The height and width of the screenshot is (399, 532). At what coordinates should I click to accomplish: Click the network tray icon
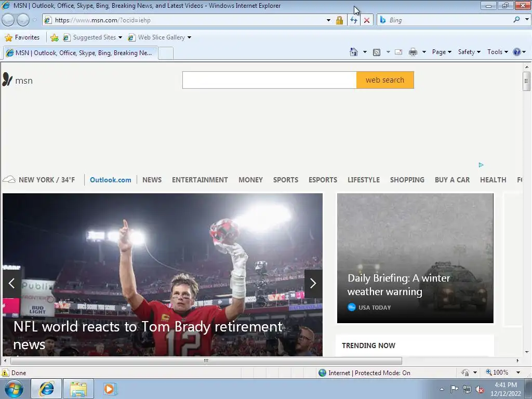pyautogui.click(x=467, y=389)
